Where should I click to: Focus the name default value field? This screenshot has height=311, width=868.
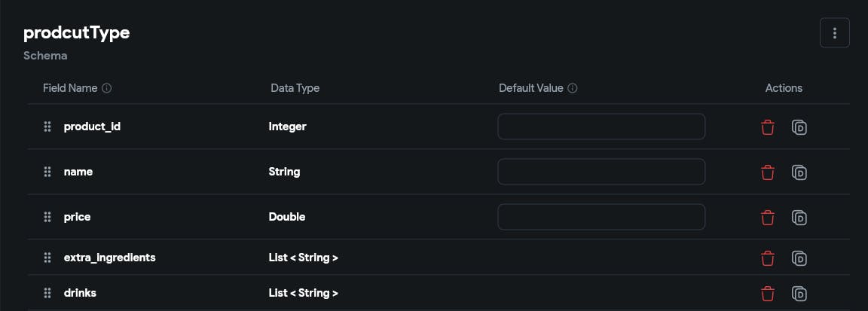[601, 172]
